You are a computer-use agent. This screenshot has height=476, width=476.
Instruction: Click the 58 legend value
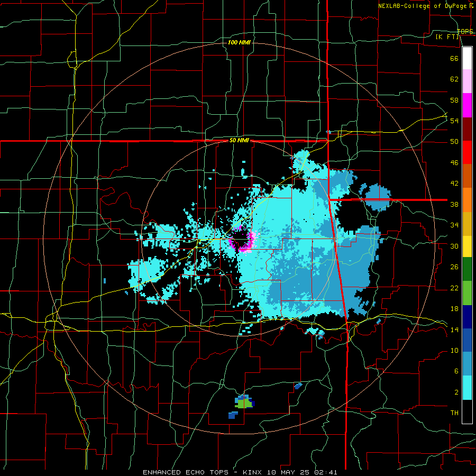point(454,100)
